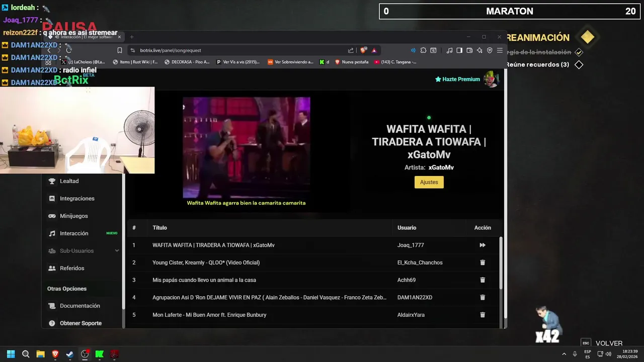Click the Hazte Premium link

tap(457, 79)
